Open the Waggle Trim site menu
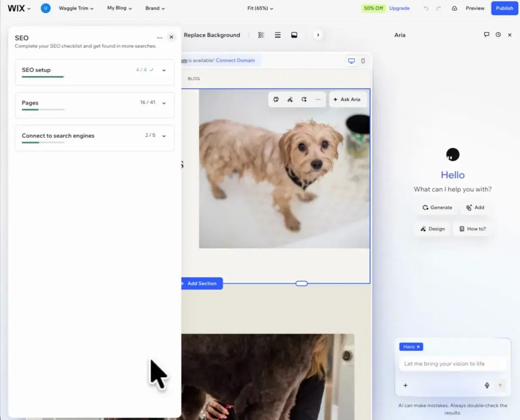520x420 pixels. pos(76,8)
